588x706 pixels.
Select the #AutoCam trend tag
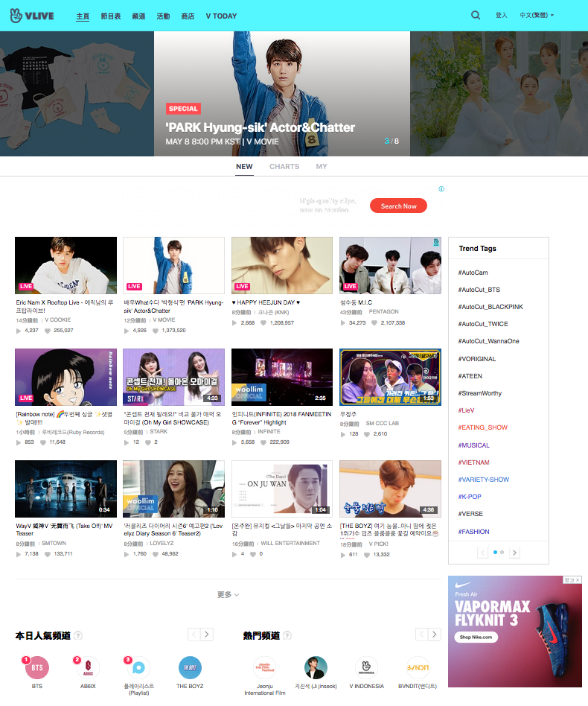(x=473, y=273)
